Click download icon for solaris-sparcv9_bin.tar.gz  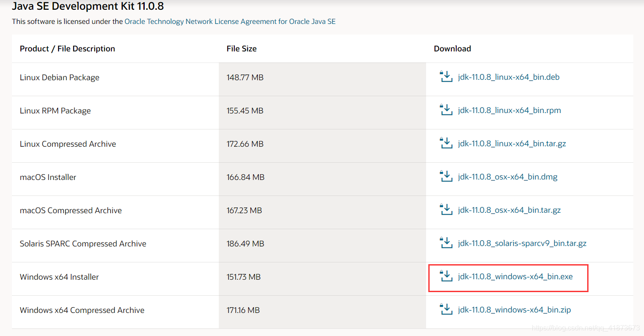point(446,243)
